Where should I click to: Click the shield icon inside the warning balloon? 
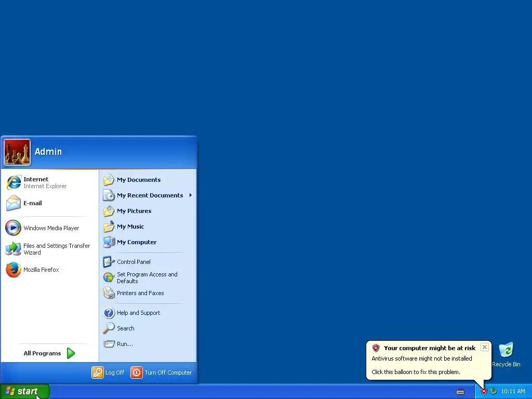376,348
